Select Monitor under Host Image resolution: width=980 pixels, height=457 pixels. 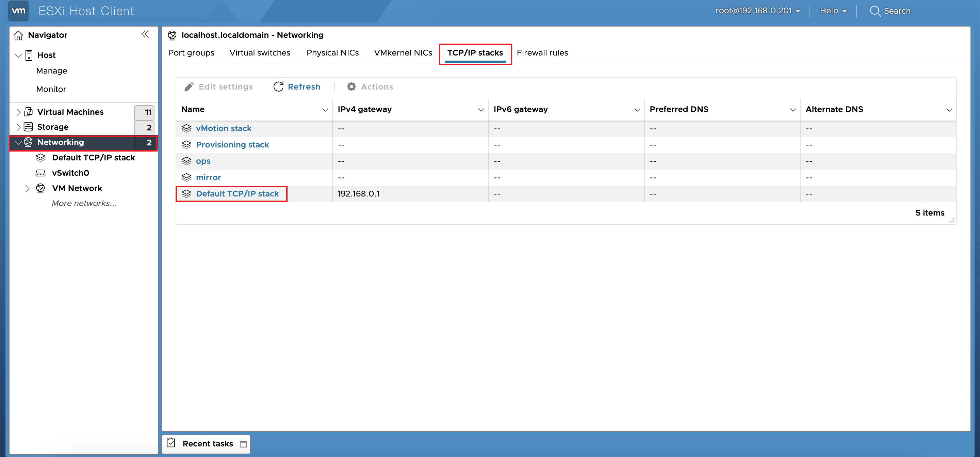coord(51,89)
